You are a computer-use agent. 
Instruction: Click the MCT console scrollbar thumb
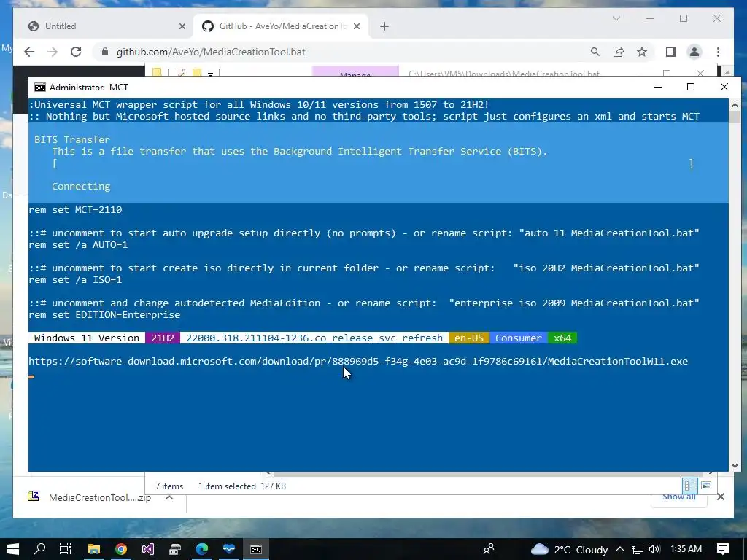[735, 117]
